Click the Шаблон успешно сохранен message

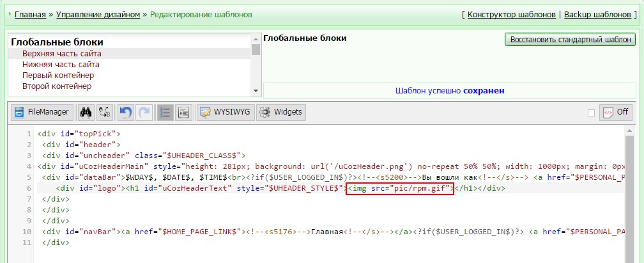(450, 91)
